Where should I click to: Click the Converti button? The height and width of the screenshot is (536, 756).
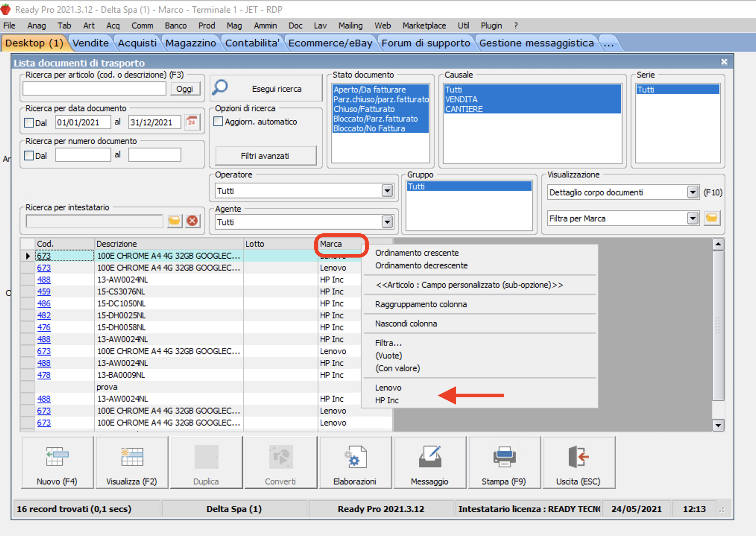[x=281, y=463]
